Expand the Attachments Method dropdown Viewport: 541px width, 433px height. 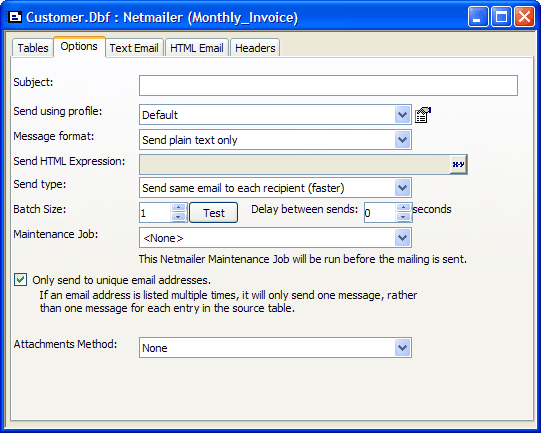tap(402, 347)
